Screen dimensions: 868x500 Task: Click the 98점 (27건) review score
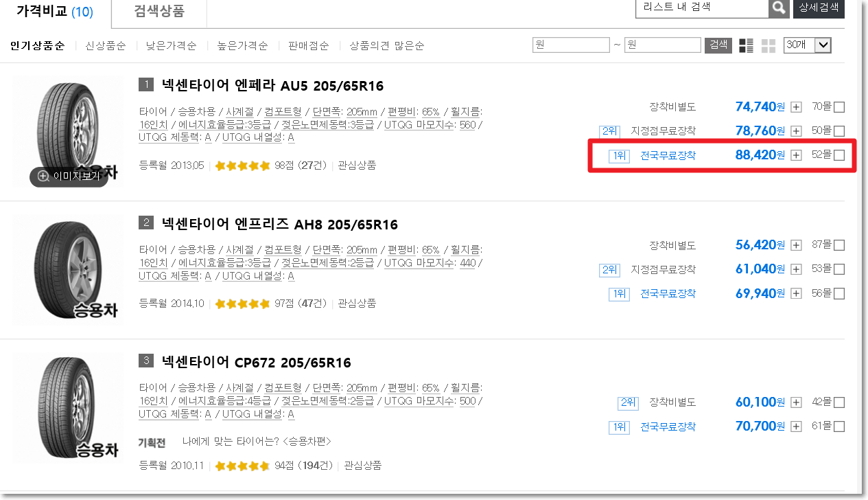pyautogui.click(x=301, y=166)
